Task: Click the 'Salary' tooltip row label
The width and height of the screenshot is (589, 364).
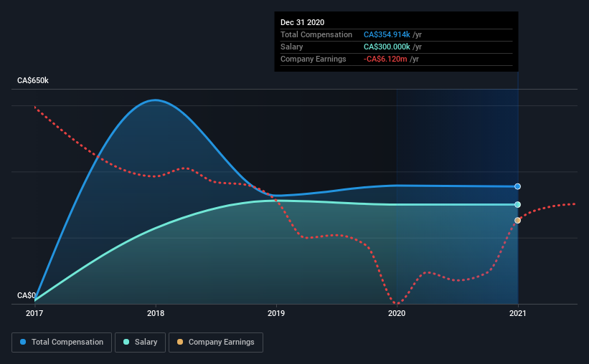Action: click(x=291, y=47)
